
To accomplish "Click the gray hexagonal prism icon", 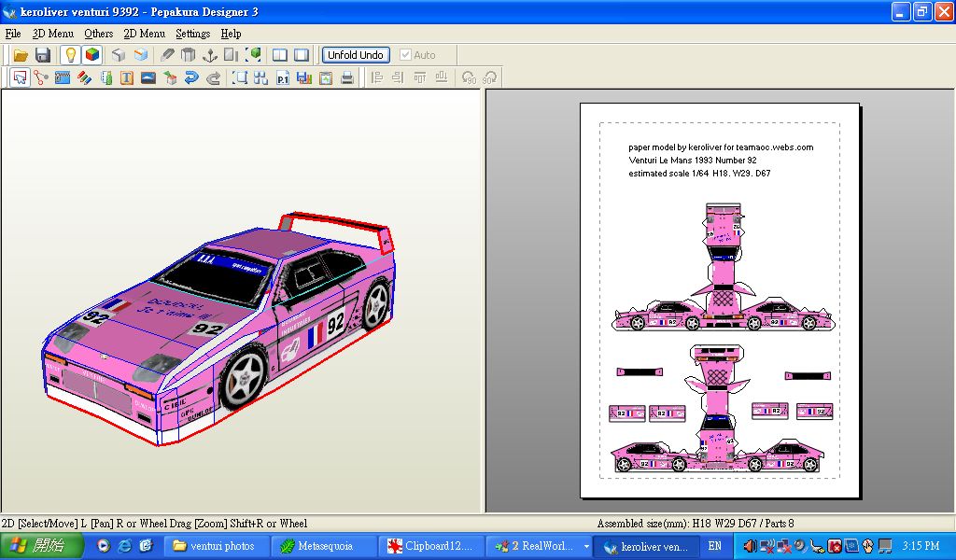I will (x=189, y=55).
